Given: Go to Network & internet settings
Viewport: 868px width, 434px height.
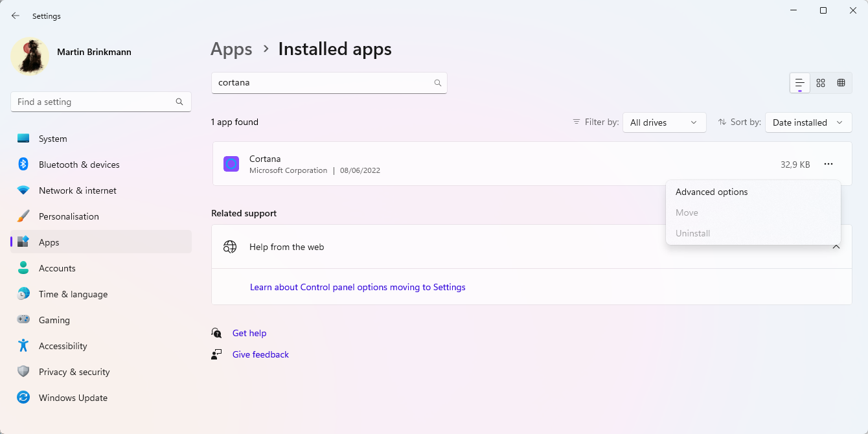Looking at the screenshot, I should [101, 190].
